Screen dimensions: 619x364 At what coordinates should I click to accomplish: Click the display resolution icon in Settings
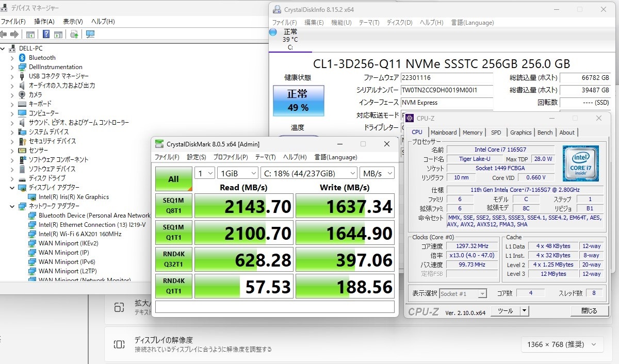[119, 344]
